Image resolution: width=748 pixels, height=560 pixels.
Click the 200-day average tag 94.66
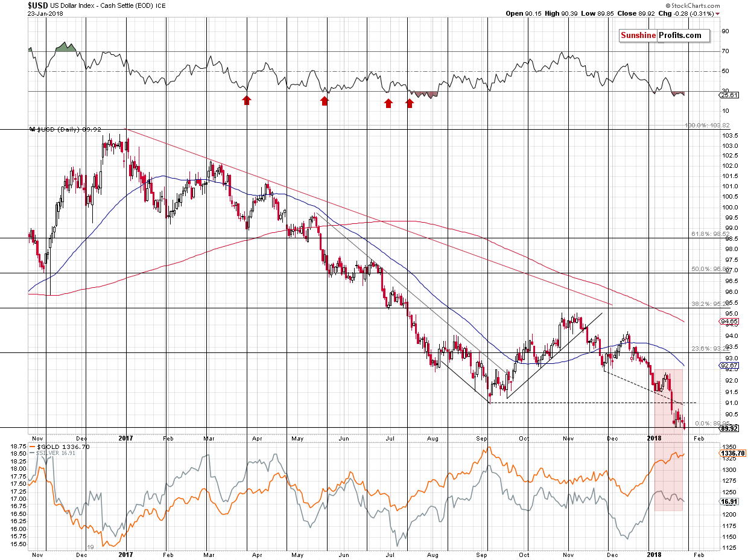click(x=727, y=322)
